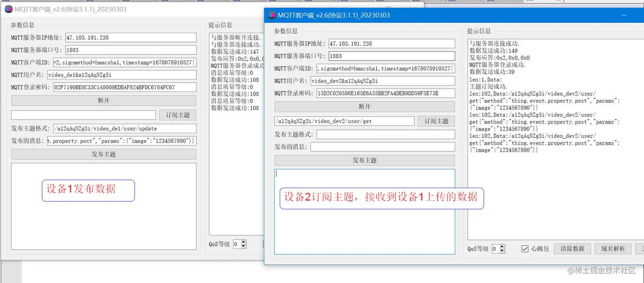Click log line MQTT服务器登录成功. in front window
This screenshot has width=644, height=283.
pos(497,65)
